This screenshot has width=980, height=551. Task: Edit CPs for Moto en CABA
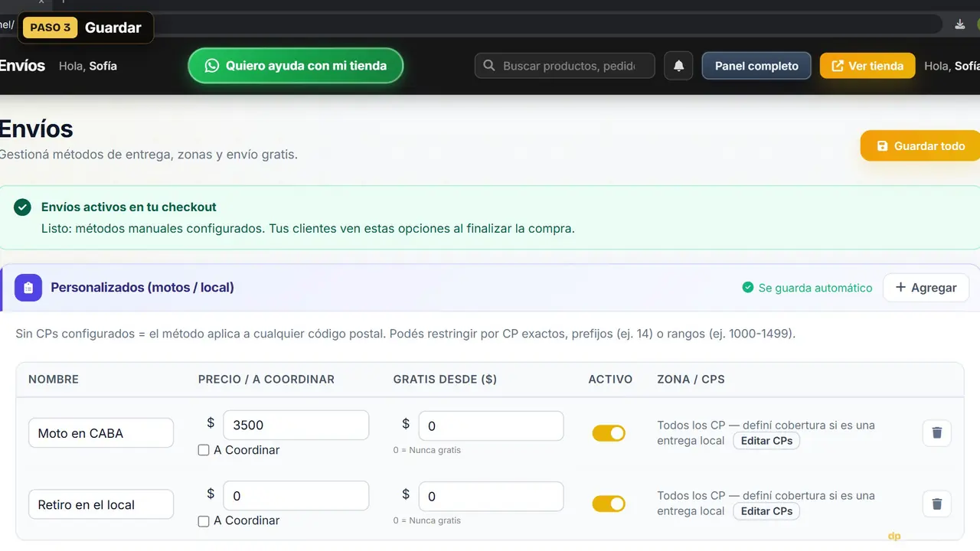point(766,441)
